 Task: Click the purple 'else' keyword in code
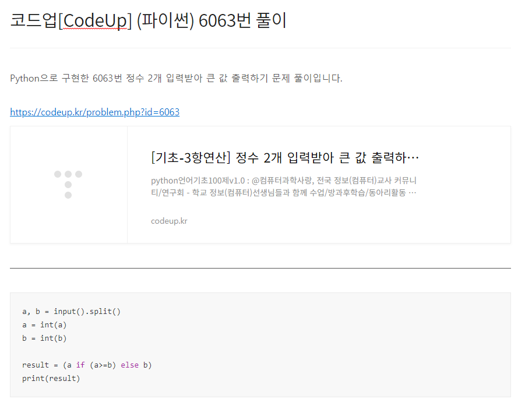pyautogui.click(x=129, y=365)
